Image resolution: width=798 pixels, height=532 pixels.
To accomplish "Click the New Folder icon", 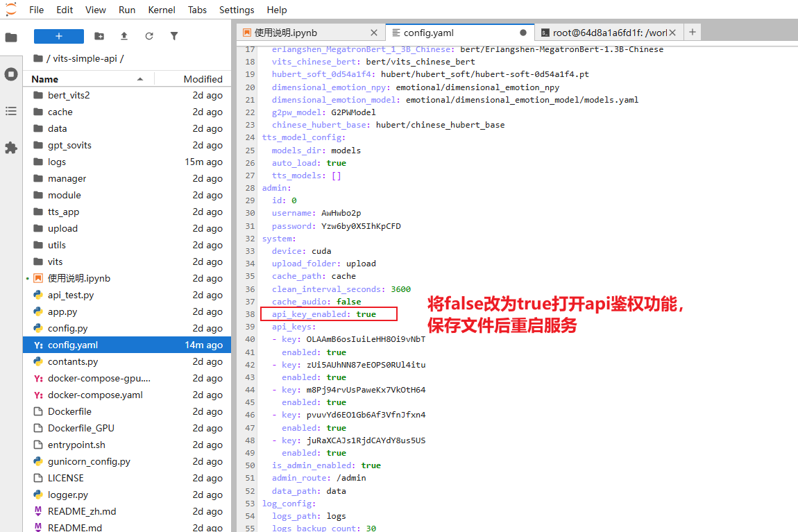I will 99,36.
